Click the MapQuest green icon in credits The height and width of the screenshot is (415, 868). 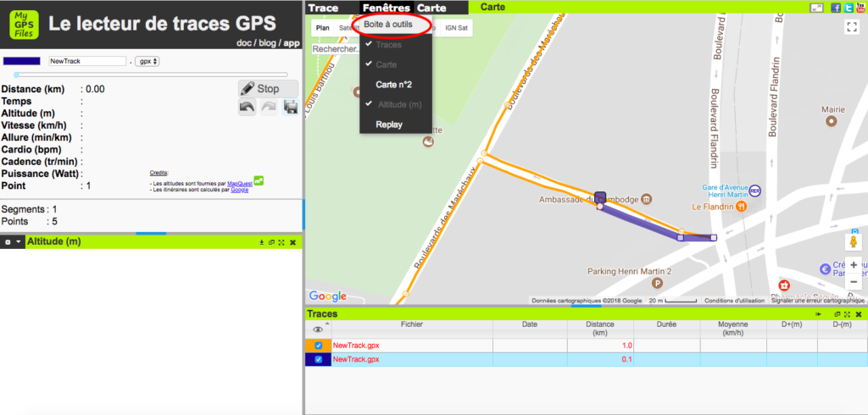pyautogui.click(x=259, y=180)
